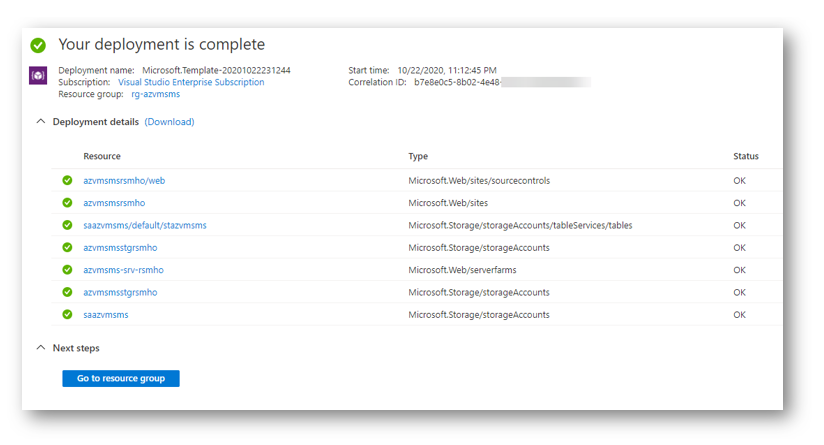Image resolution: width=824 pixels, height=445 pixels.
Task: Click the Status column header
Action: tap(746, 156)
